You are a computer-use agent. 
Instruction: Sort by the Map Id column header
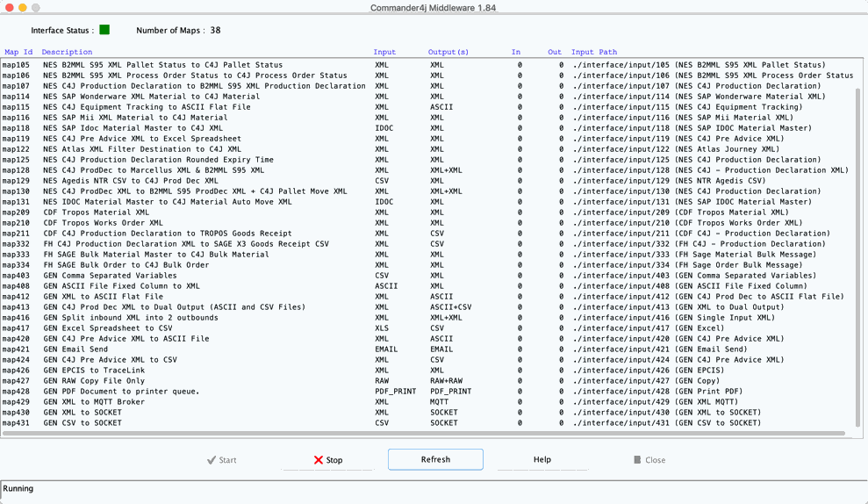[x=18, y=53]
